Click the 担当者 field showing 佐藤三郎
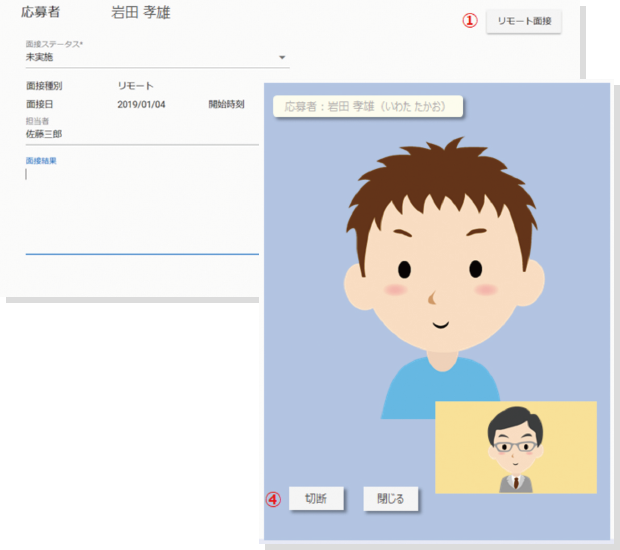This screenshot has height=550, width=620. tap(44, 134)
